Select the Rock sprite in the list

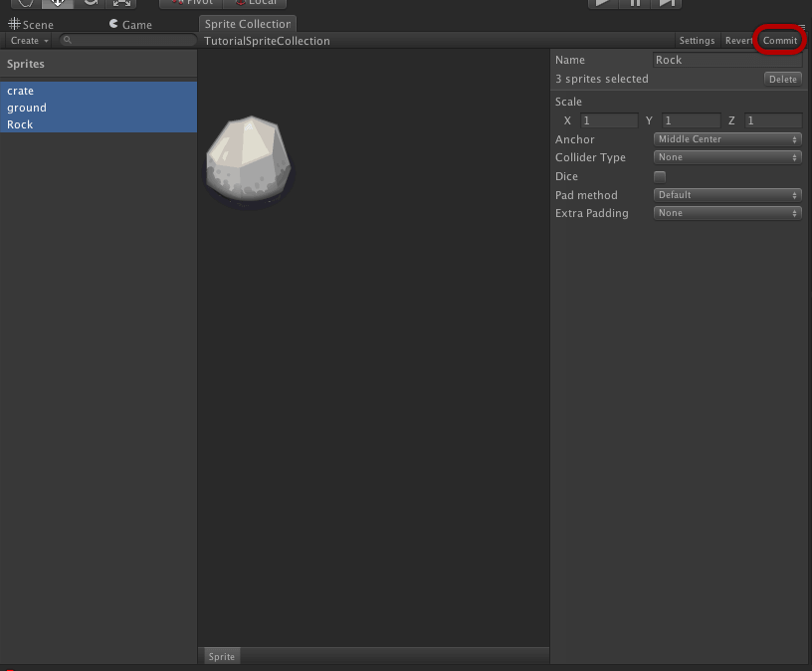tap(99, 124)
